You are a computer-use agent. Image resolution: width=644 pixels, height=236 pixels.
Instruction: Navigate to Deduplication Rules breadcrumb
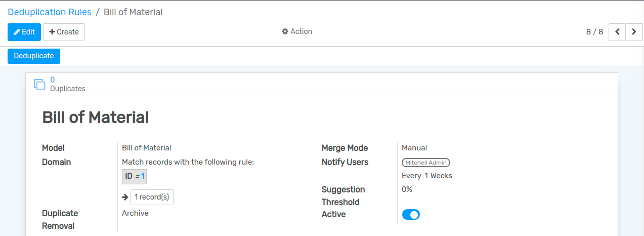coord(50,12)
